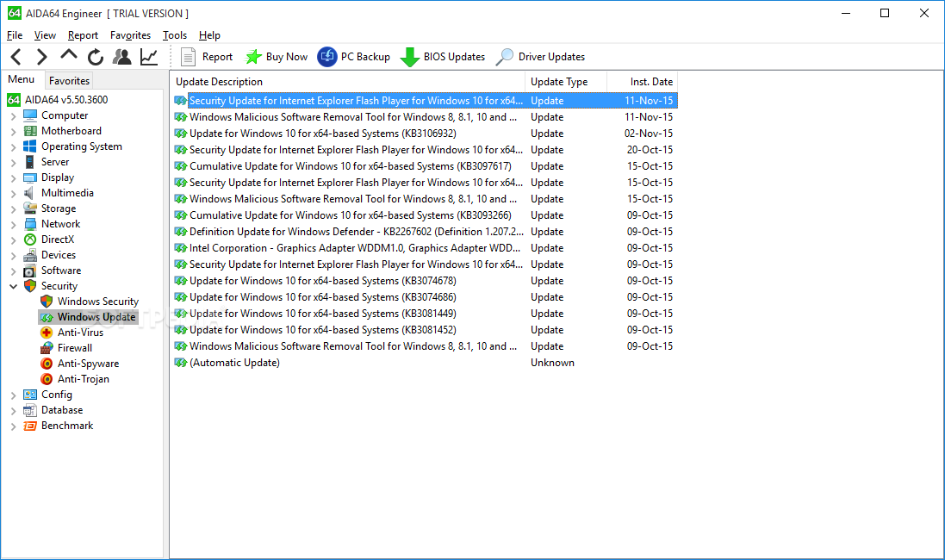Image resolution: width=945 pixels, height=560 pixels.
Task: Expand the Storage tree node
Action: click(x=13, y=208)
